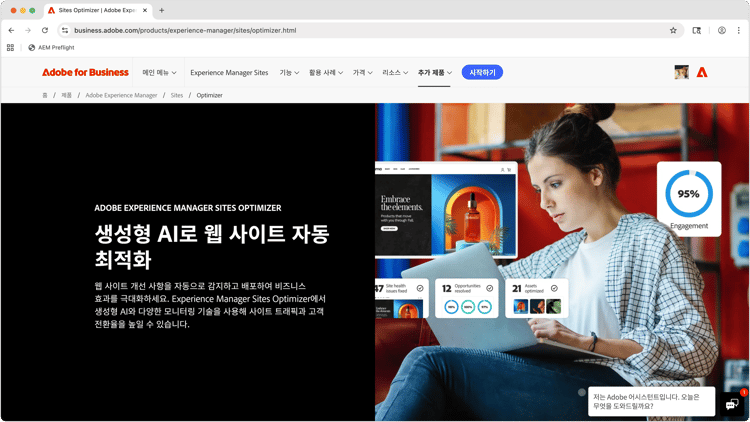750x422 pixels.
Task: Go to 홈 in the breadcrumb
Action: [x=44, y=95]
